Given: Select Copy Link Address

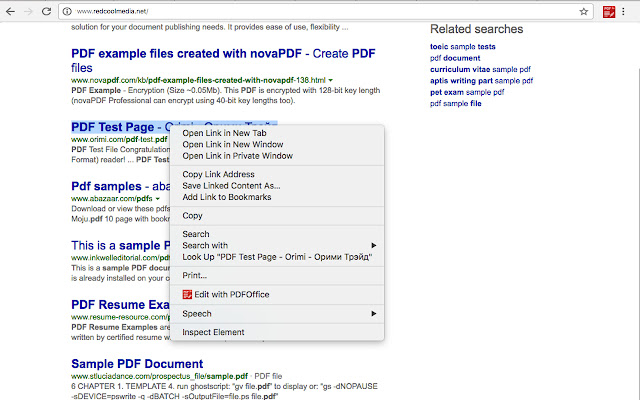Looking at the screenshot, I should click(218, 174).
